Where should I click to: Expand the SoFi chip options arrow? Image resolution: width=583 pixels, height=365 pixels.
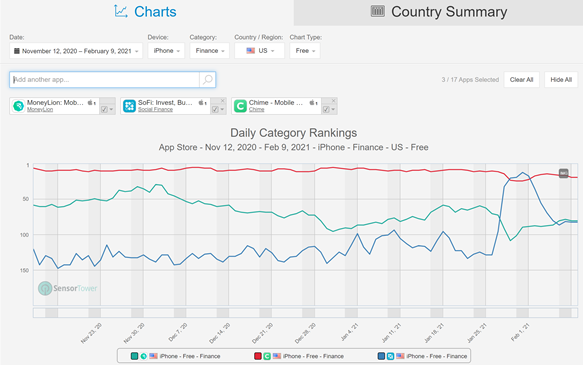point(222,109)
